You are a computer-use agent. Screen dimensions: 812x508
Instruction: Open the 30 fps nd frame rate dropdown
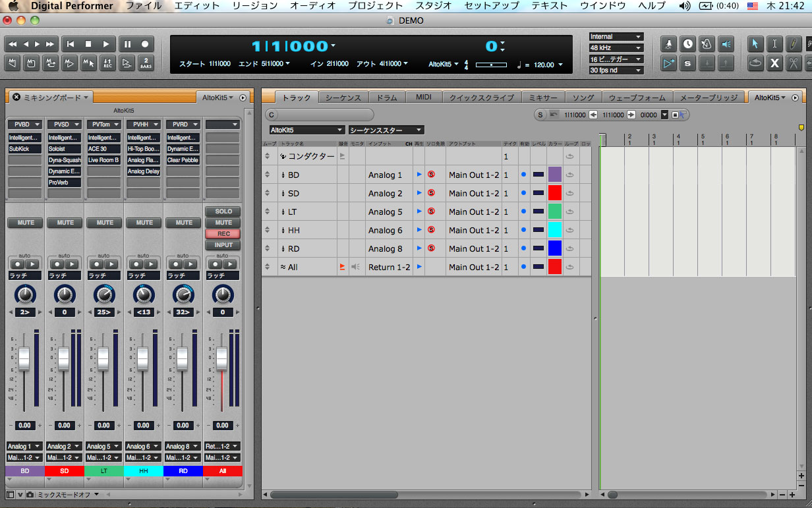616,70
